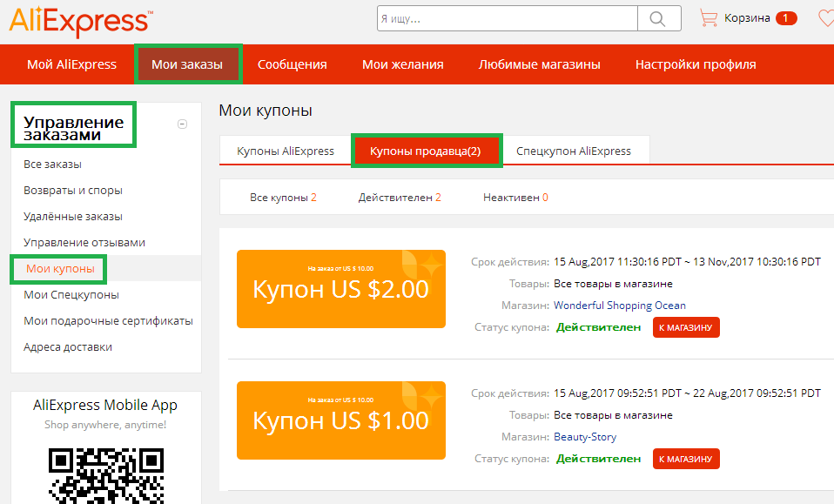Select Мои Спецкупоны in sidebar
834x504 pixels.
tap(71, 294)
